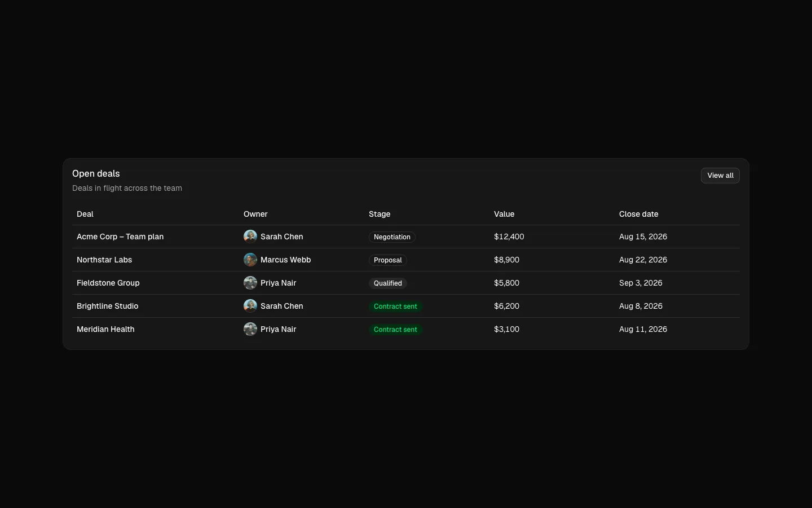Select the Aug 8, 2026 close date
Viewport: 812px width, 508px height.
pos(641,306)
